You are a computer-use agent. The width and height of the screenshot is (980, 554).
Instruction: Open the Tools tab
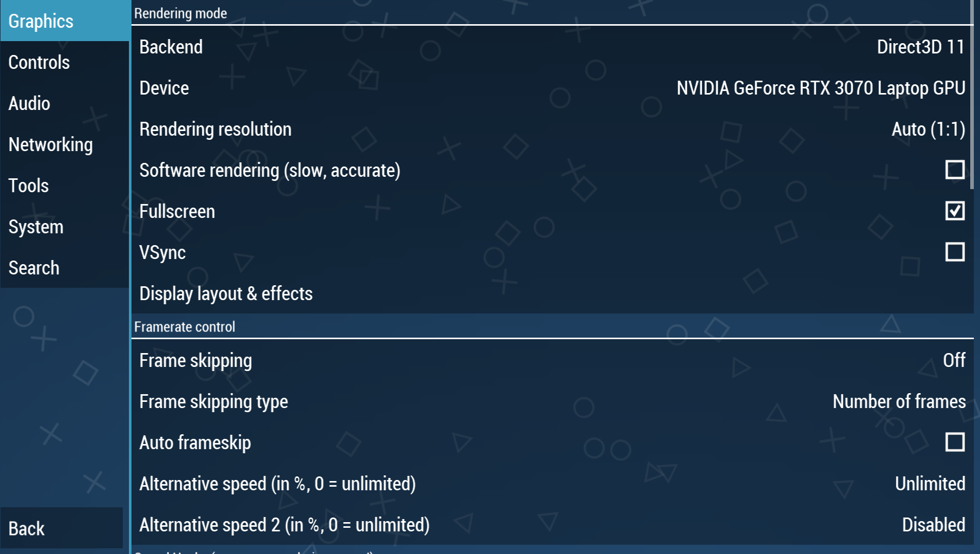point(29,186)
